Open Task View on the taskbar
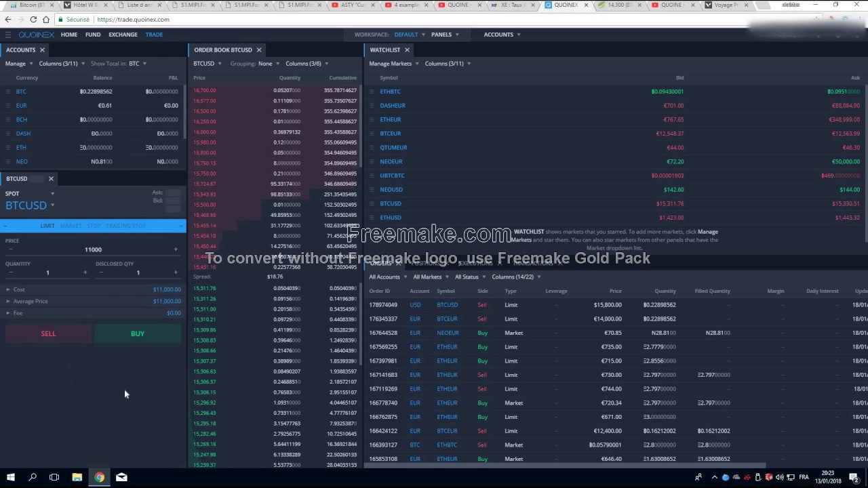868x488 pixels. 54,477
